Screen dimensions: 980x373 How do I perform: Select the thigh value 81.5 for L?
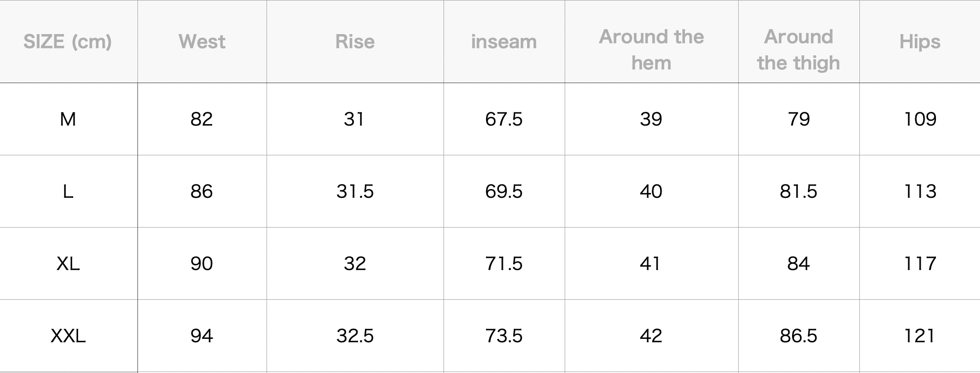click(x=798, y=191)
